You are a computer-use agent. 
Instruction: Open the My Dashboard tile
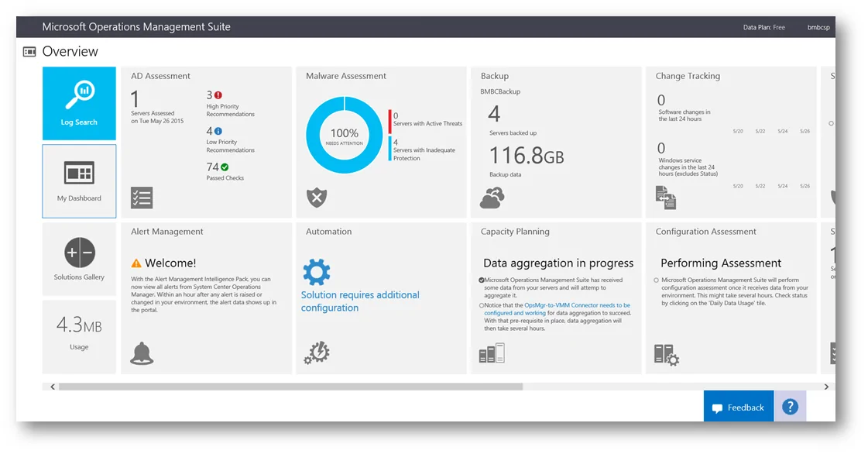coord(79,181)
